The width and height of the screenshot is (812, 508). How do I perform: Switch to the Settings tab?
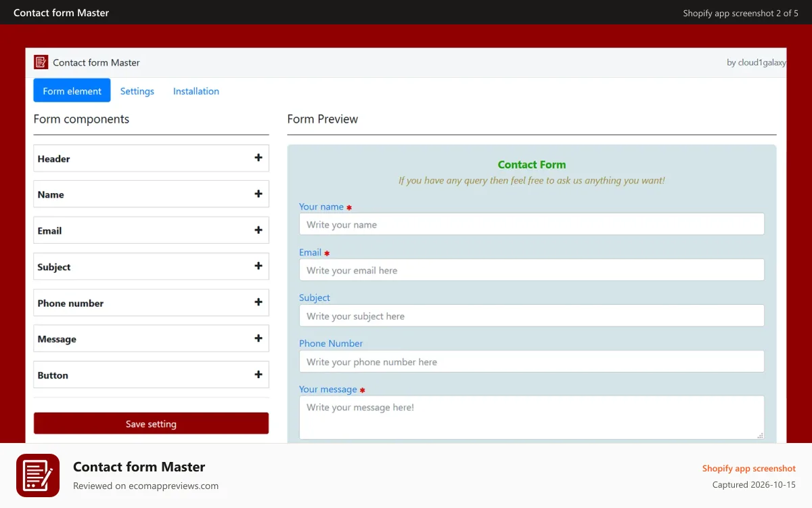137,91
